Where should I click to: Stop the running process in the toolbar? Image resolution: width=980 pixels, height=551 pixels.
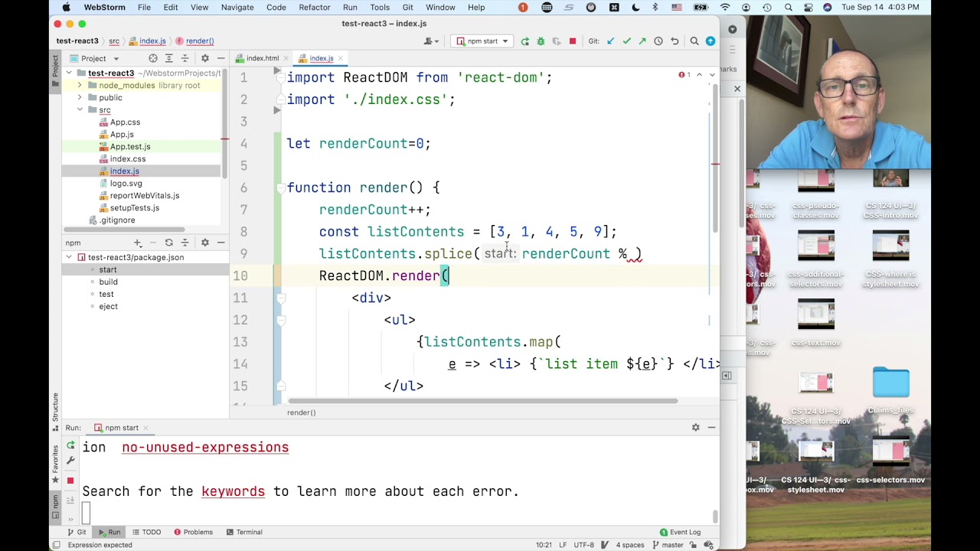[572, 41]
